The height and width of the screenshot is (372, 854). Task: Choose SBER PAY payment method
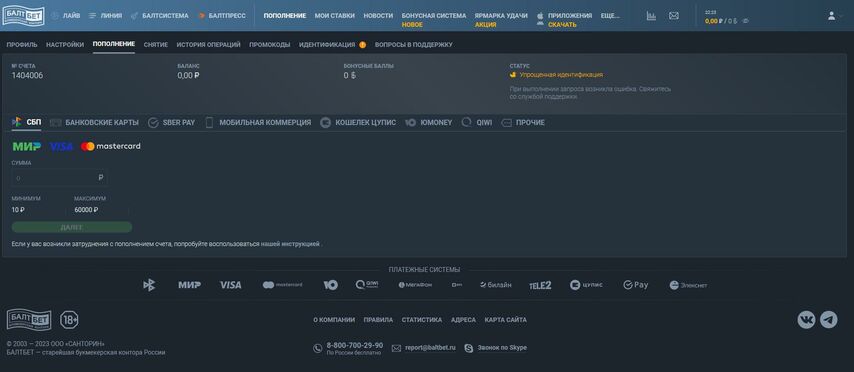pyautogui.click(x=172, y=123)
